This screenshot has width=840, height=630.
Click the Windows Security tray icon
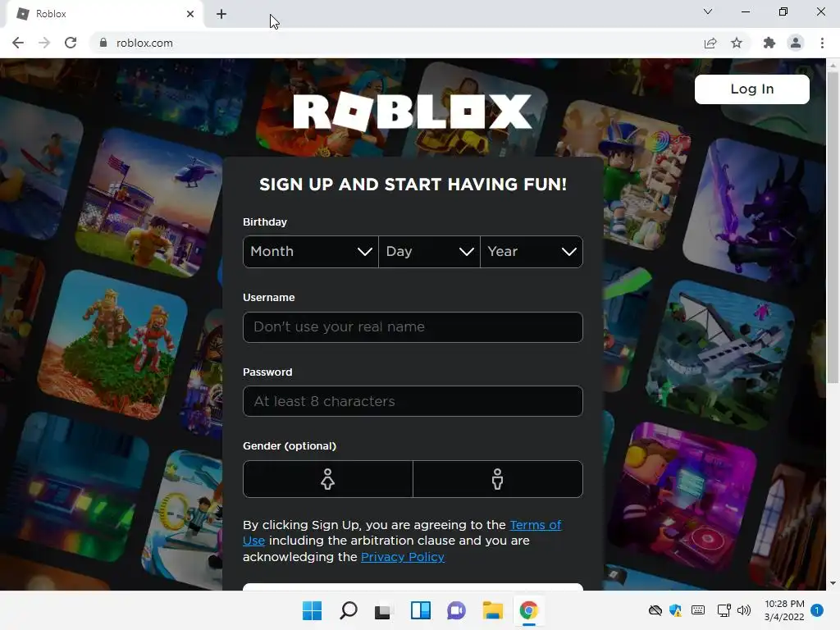coord(676,610)
